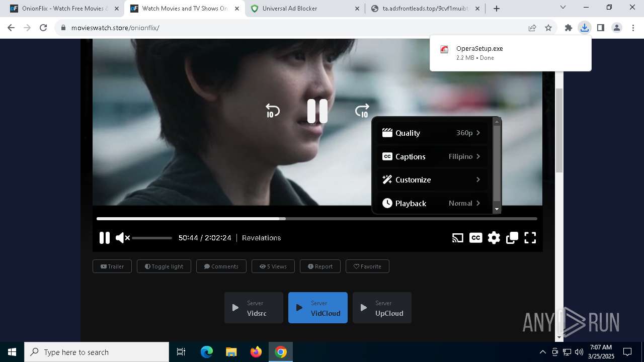Toggle light button below the player
Screen dimensions: 644x362
pos(164,266)
